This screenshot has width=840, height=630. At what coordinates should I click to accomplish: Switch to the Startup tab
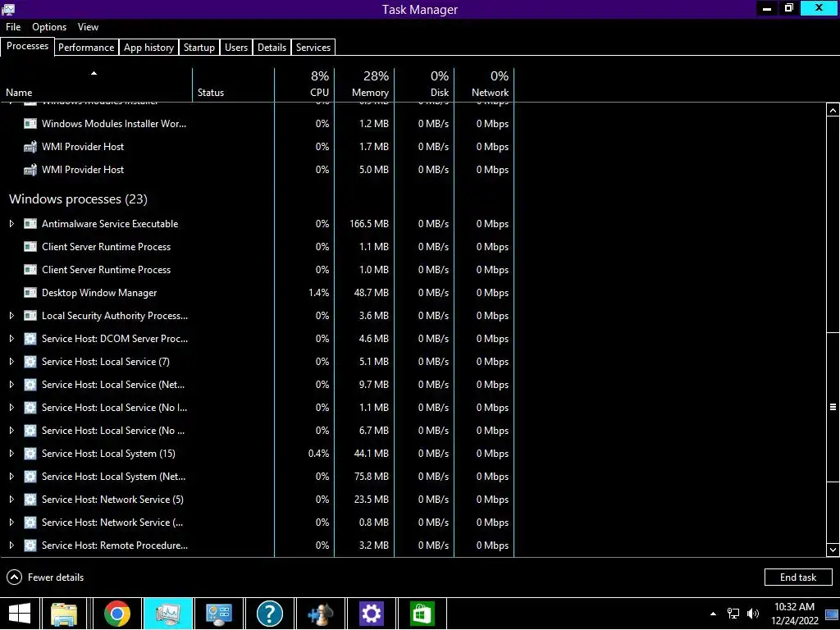click(x=199, y=47)
